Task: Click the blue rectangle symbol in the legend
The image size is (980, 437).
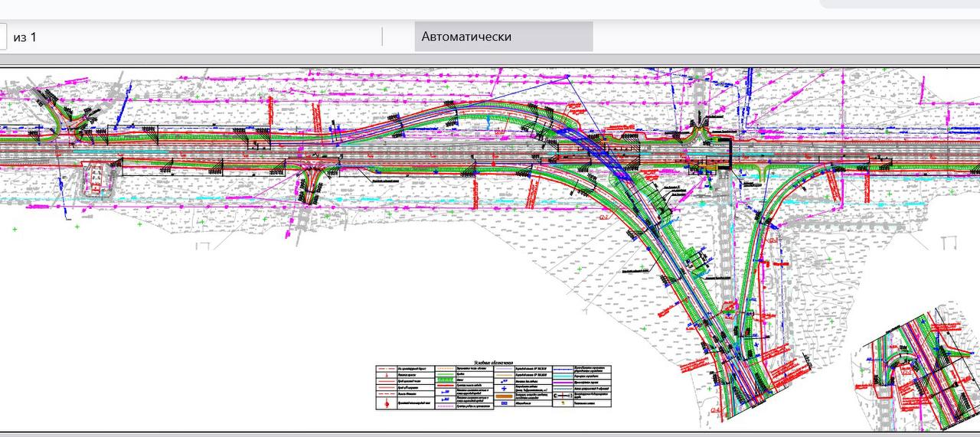Action: (504, 403)
